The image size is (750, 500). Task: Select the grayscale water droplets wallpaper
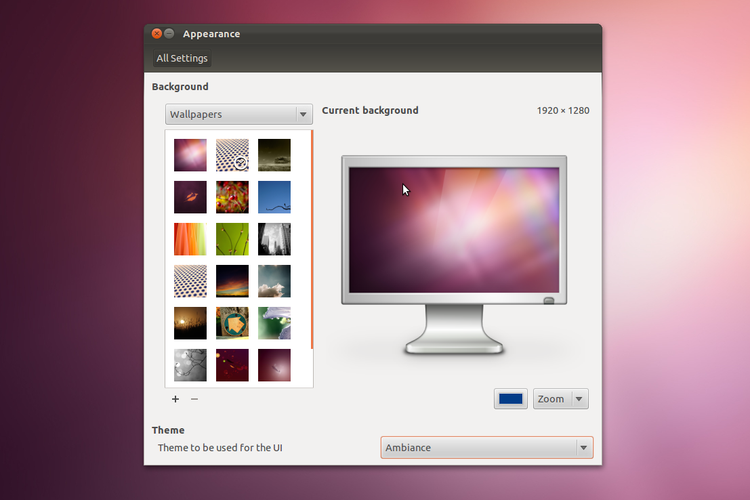click(190, 365)
